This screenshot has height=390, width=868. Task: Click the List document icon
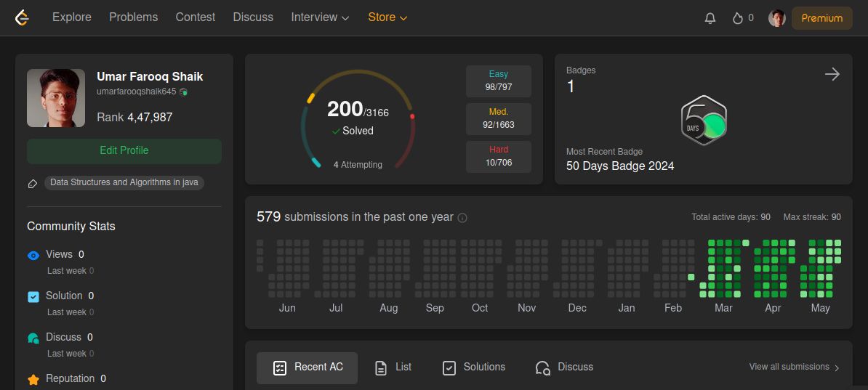[381, 368]
